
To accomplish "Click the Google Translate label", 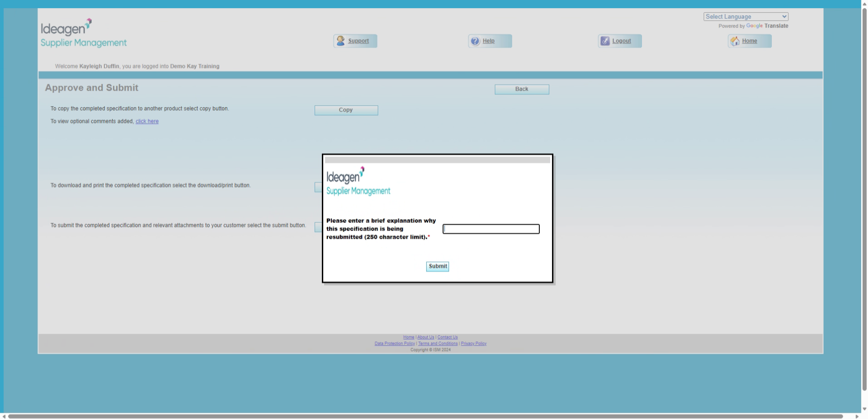I will click(x=753, y=26).
